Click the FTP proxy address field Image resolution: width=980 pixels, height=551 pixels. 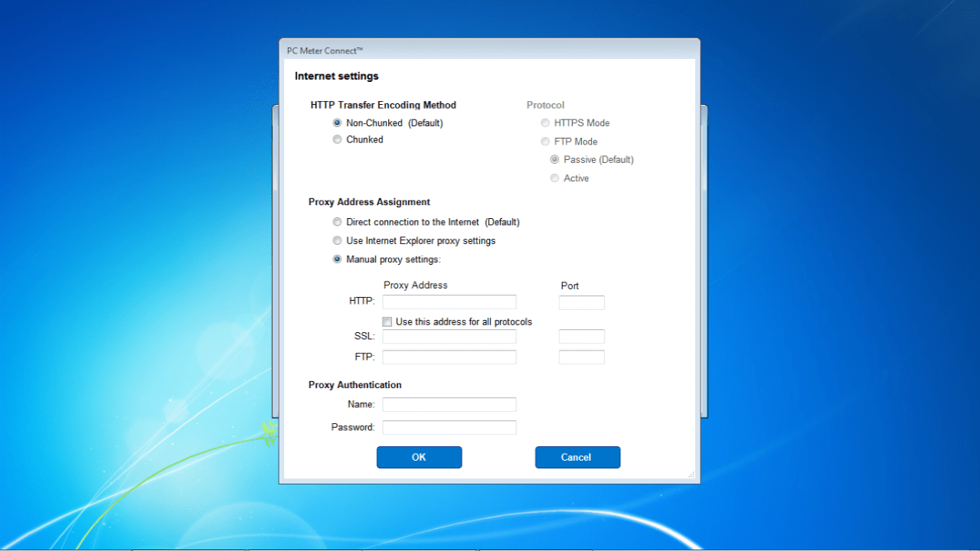(449, 357)
